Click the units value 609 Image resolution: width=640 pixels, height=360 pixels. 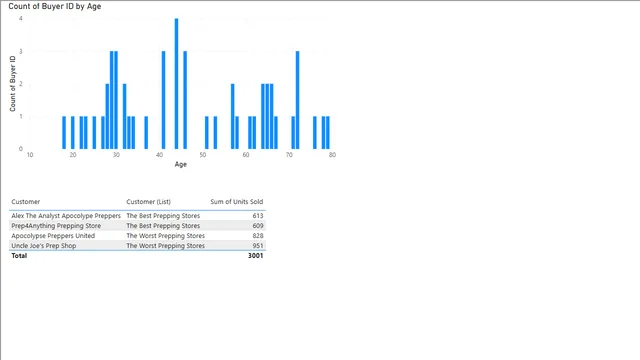(x=258, y=226)
